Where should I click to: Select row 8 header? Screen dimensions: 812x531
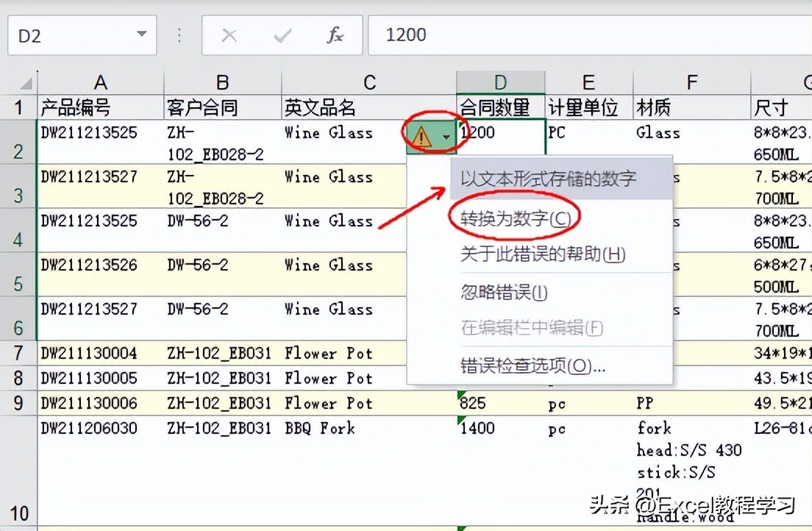(18, 378)
